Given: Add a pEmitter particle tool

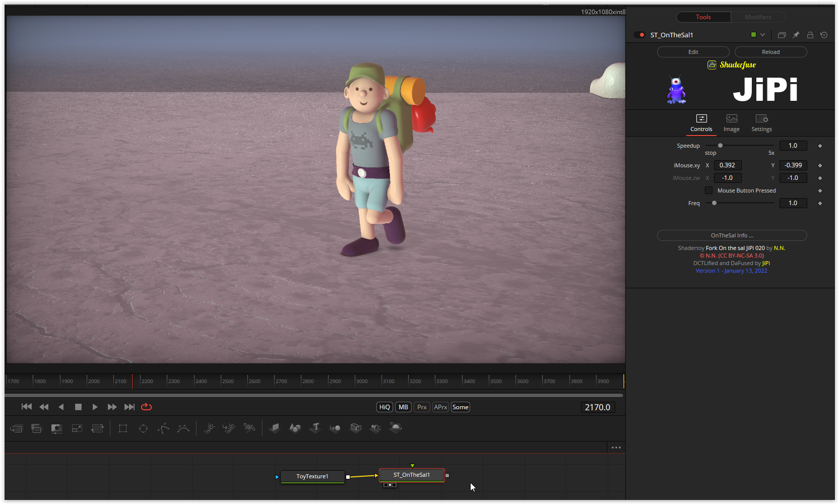Looking at the screenshot, I should click(209, 428).
